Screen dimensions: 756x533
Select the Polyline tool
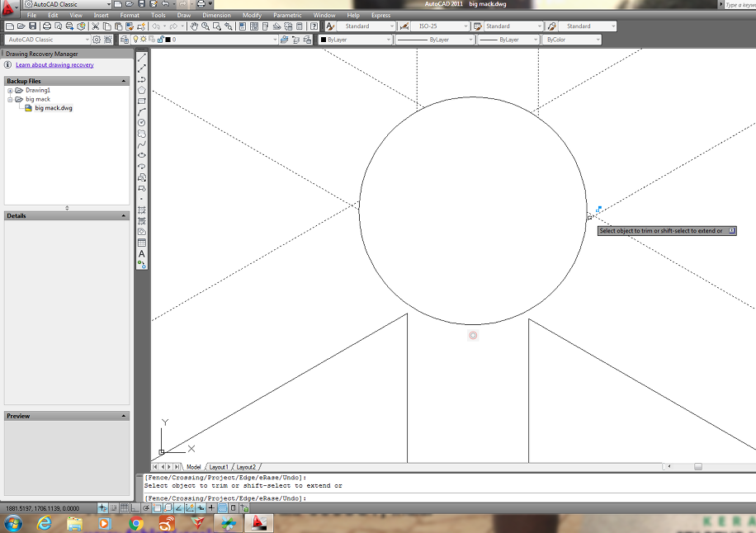[x=142, y=79]
